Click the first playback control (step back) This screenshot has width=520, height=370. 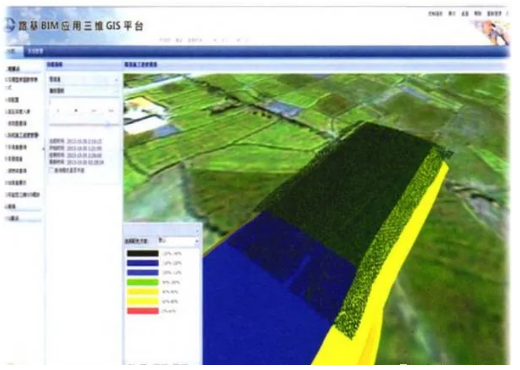[x=59, y=110]
